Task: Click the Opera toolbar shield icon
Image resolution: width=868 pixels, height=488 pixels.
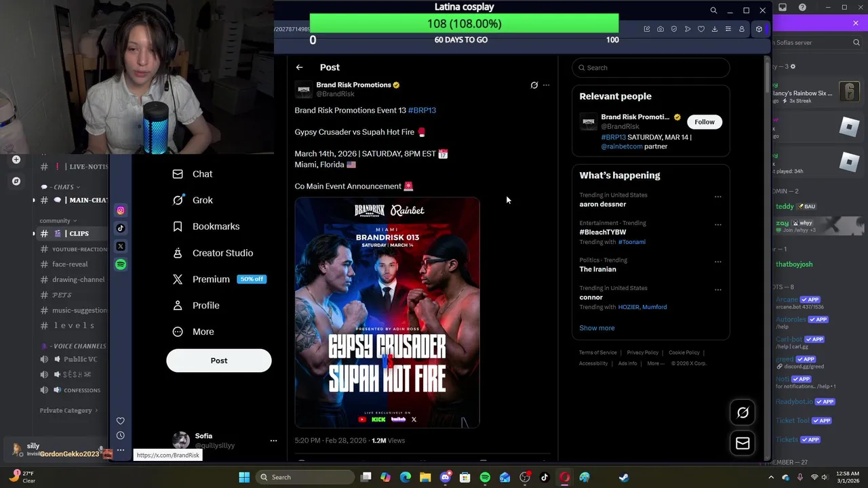Action: (674, 29)
